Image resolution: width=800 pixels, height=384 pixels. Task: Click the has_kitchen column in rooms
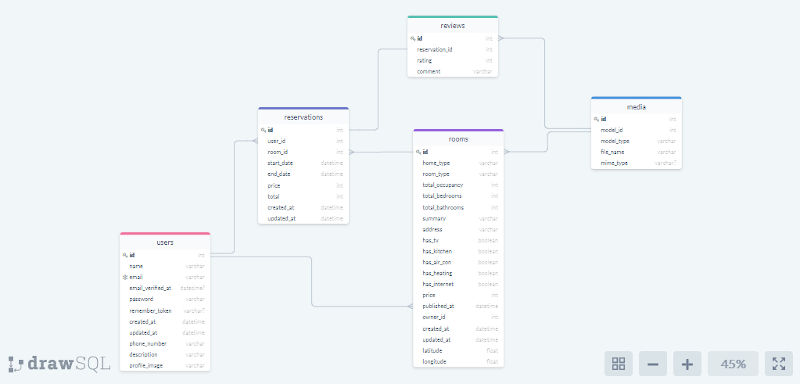(x=458, y=251)
